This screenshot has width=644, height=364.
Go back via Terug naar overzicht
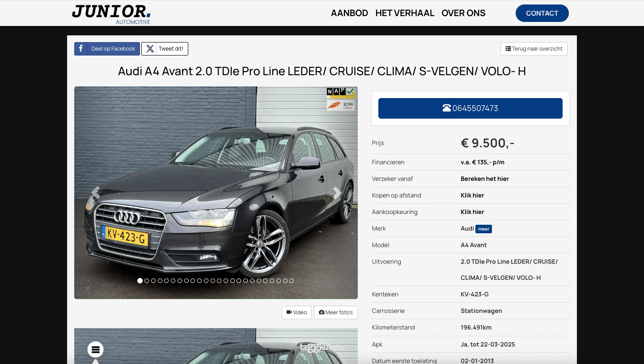pos(534,49)
